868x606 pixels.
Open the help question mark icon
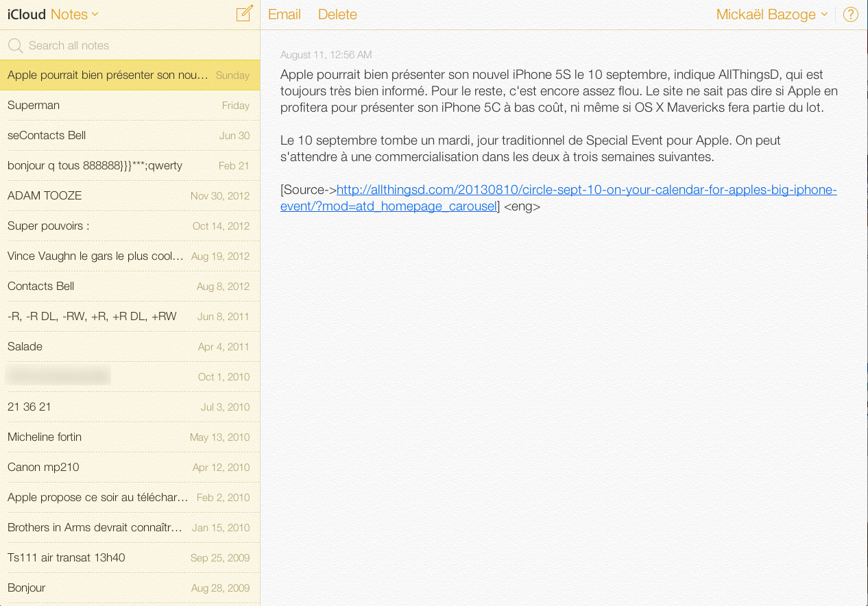click(x=850, y=14)
